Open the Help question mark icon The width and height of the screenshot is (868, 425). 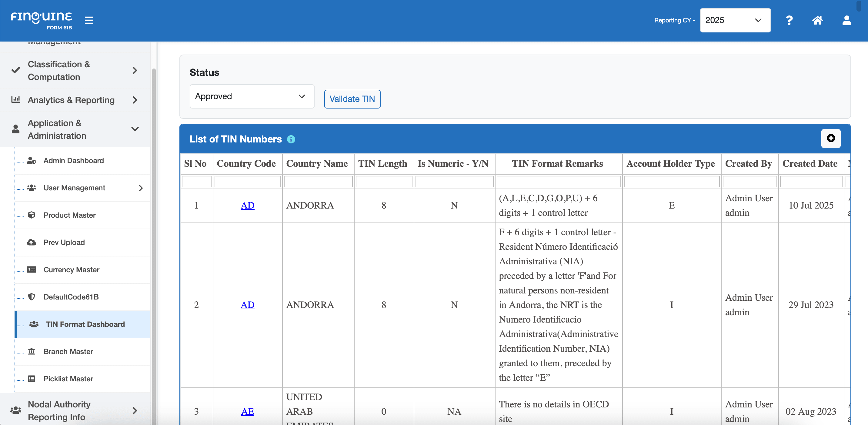tap(789, 21)
